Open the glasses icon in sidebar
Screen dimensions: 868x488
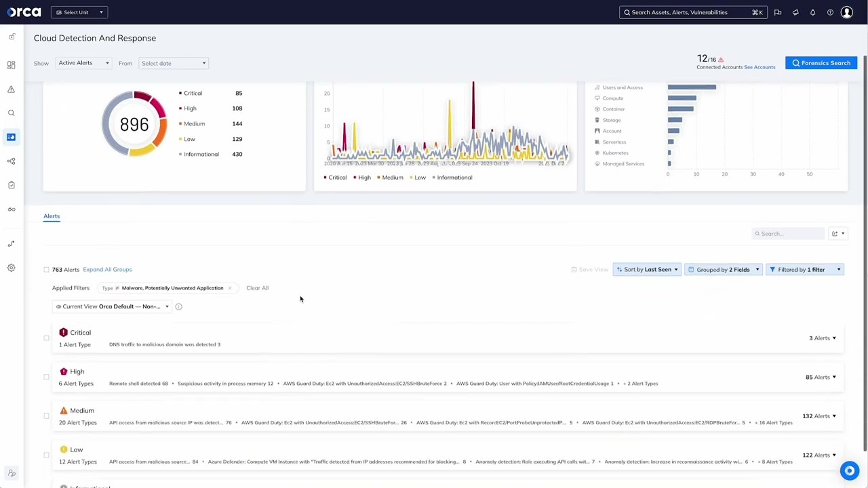12,209
